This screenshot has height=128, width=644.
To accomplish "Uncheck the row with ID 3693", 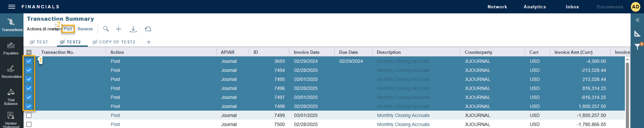I will (29, 61).
